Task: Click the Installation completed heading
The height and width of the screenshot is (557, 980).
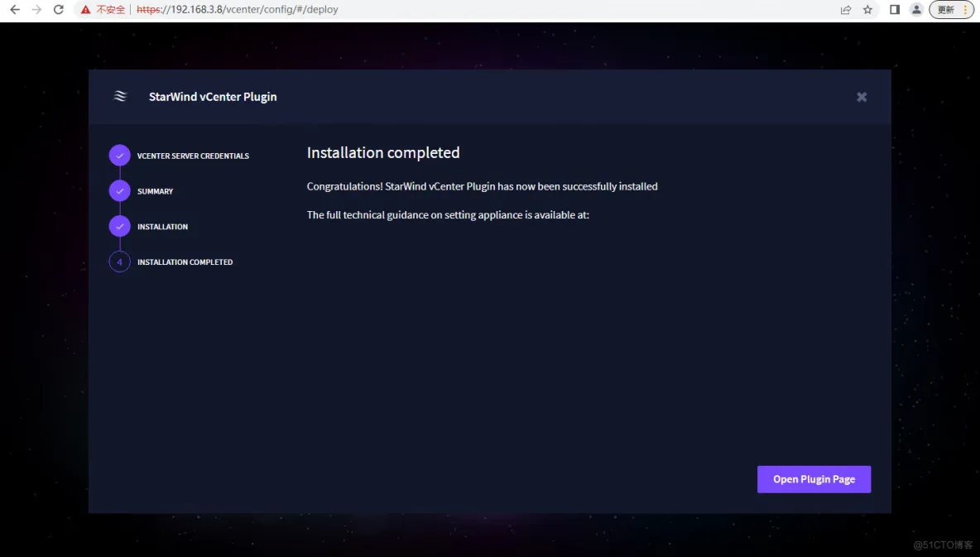Action: tap(383, 152)
